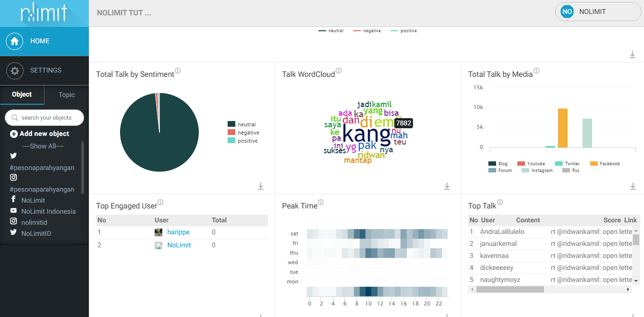
Task: Select the nolimitid object name
Action: pyautogui.click(x=35, y=222)
